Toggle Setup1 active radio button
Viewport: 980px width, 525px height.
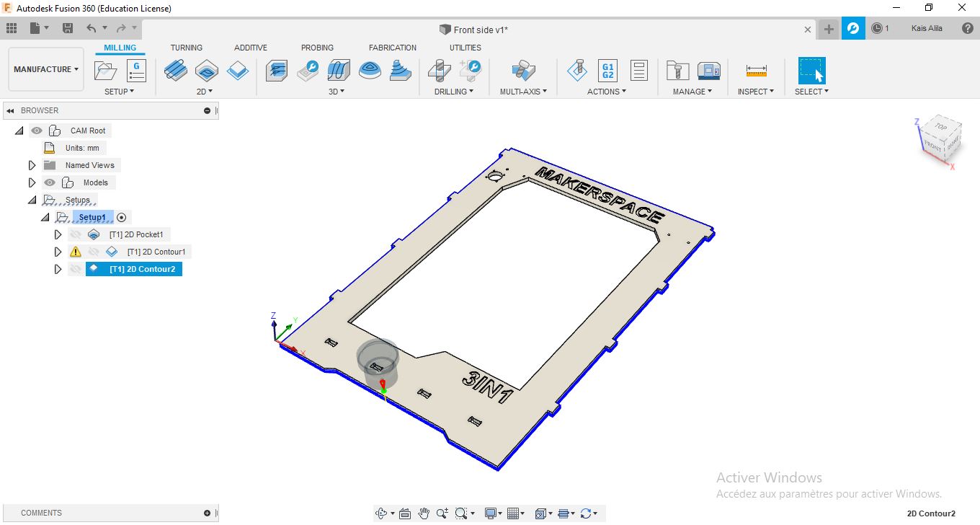(121, 217)
